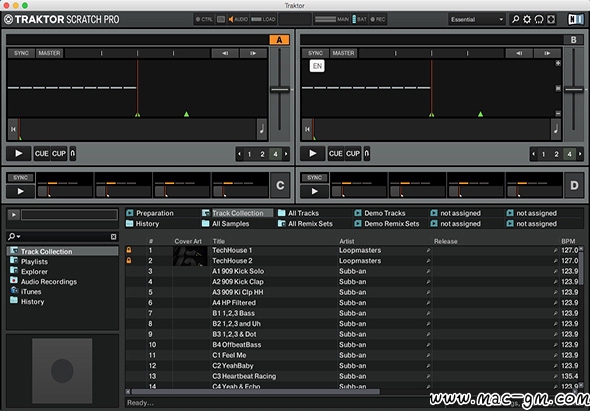
Task: Click the tempo bend up arrow on Deck A
Action: [x=253, y=53]
